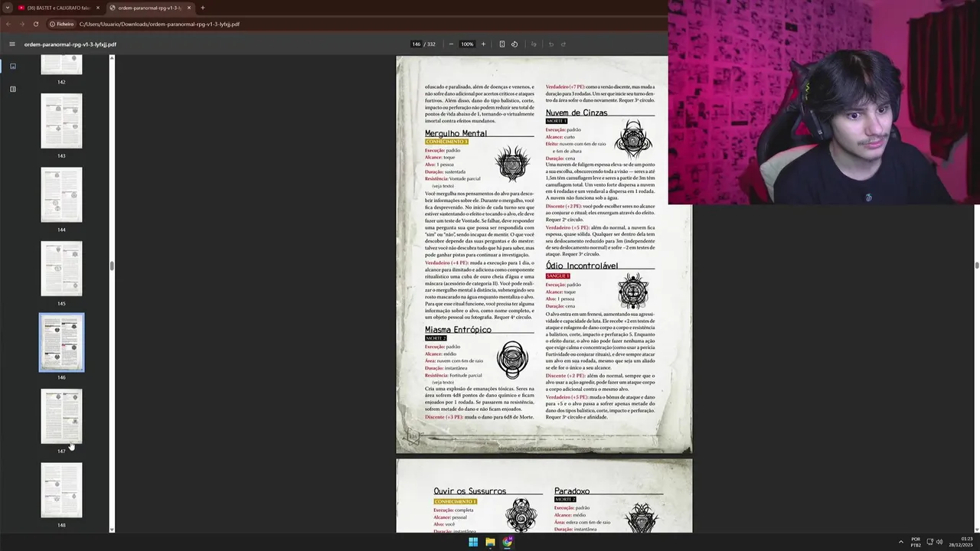Select the thumbnails view icon in sidebar
980x551 pixels.
12,67
